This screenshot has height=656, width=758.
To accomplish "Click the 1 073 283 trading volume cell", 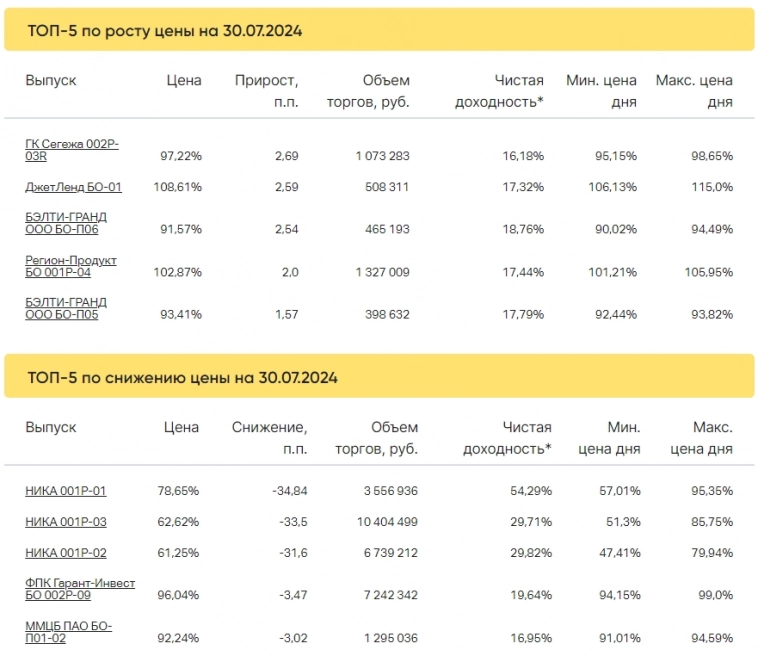I will click(x=382, y=157).
